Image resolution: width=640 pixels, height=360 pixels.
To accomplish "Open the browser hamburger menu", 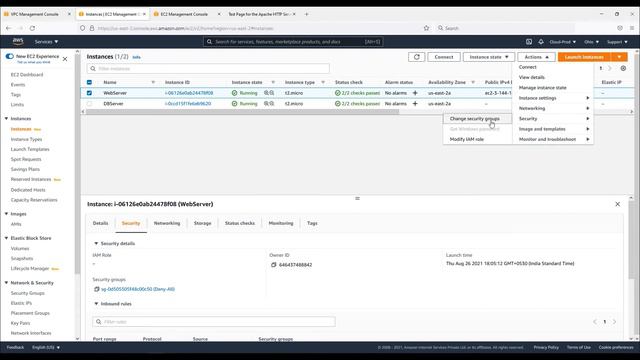I will coord(631,28).
